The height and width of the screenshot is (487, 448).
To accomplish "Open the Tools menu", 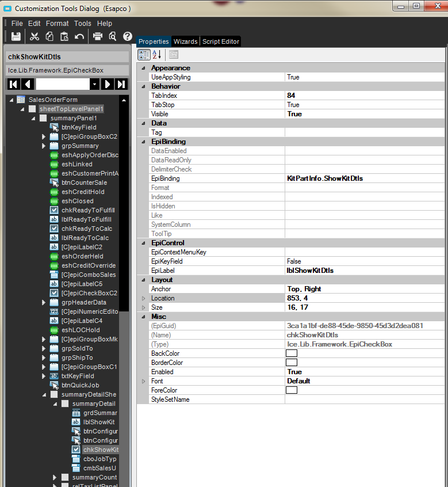I will pyautogui.click(x=83, y=24).
